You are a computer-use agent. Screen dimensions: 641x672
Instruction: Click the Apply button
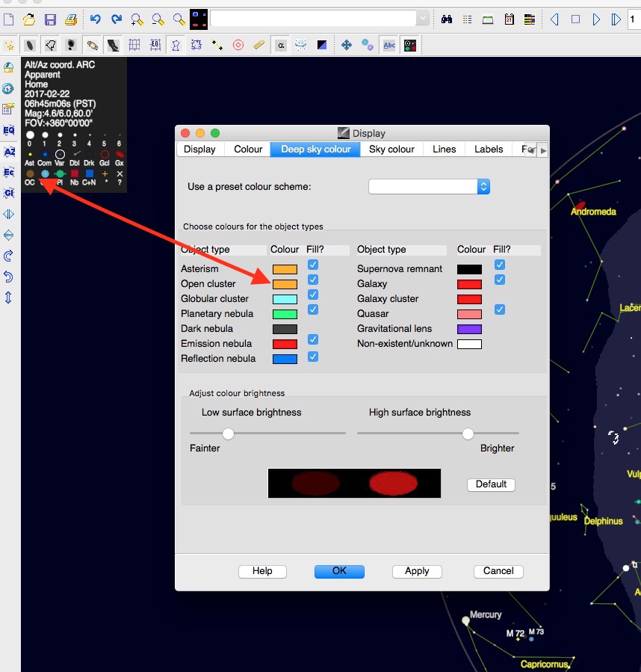pos(417,571)
